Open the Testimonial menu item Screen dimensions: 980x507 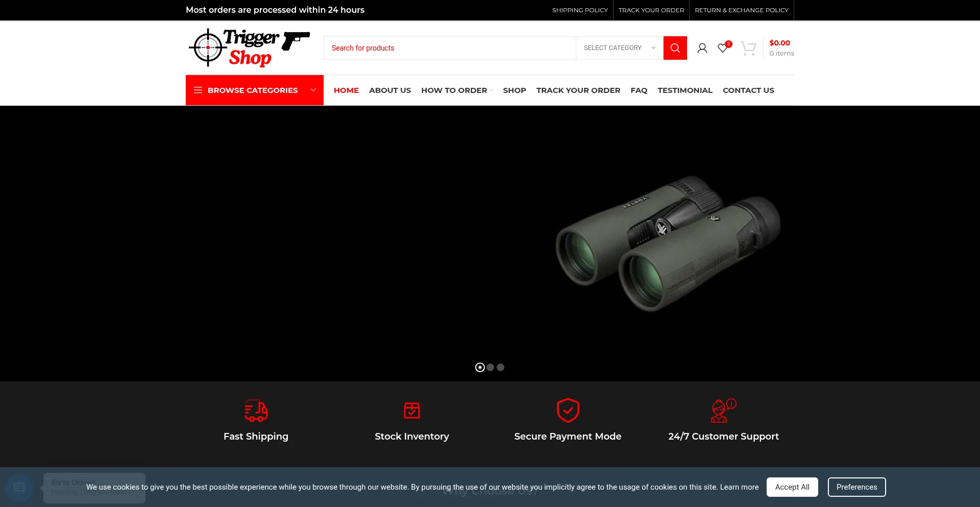[x=684, y=90]
